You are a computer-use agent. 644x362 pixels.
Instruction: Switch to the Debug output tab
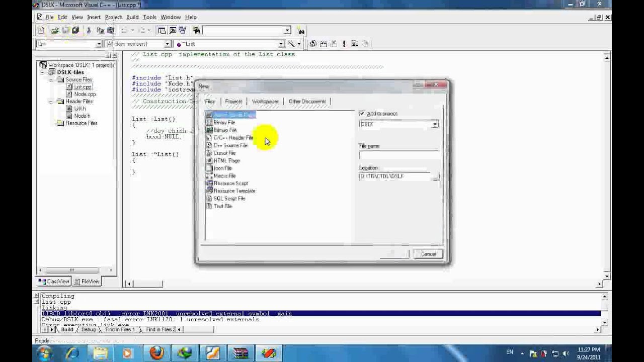(88, 330)
